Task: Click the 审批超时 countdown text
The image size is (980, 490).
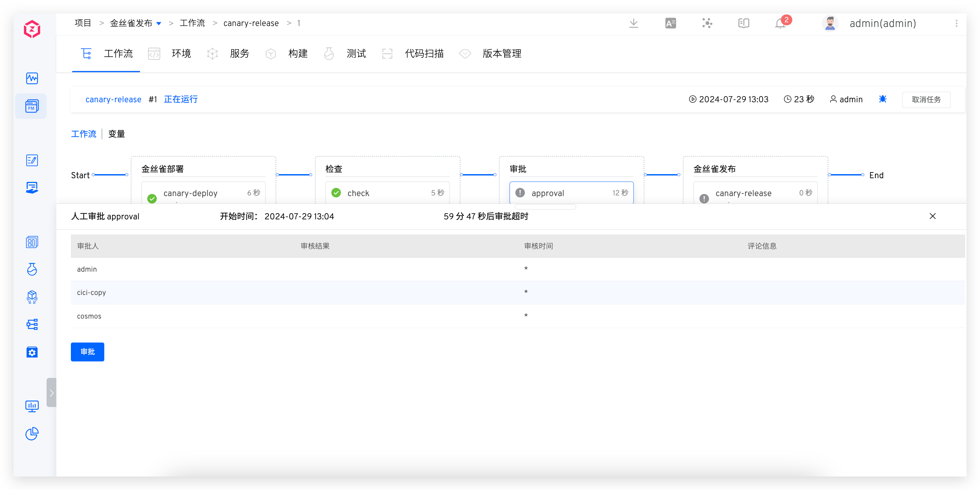Action: pyautogui.click(x=486, y=216)
